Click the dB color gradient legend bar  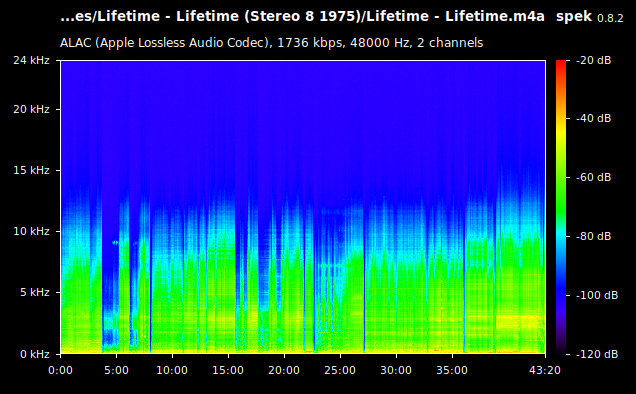pyautogui.click(x=561, y=207)
